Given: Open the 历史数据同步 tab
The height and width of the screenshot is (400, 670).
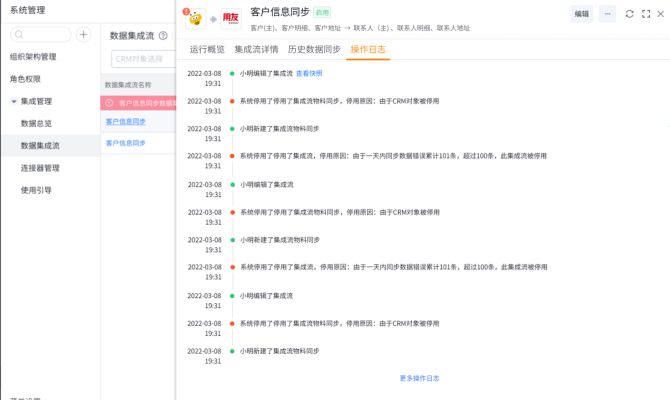Looking at the screenshot, I should tap(310, 49).
